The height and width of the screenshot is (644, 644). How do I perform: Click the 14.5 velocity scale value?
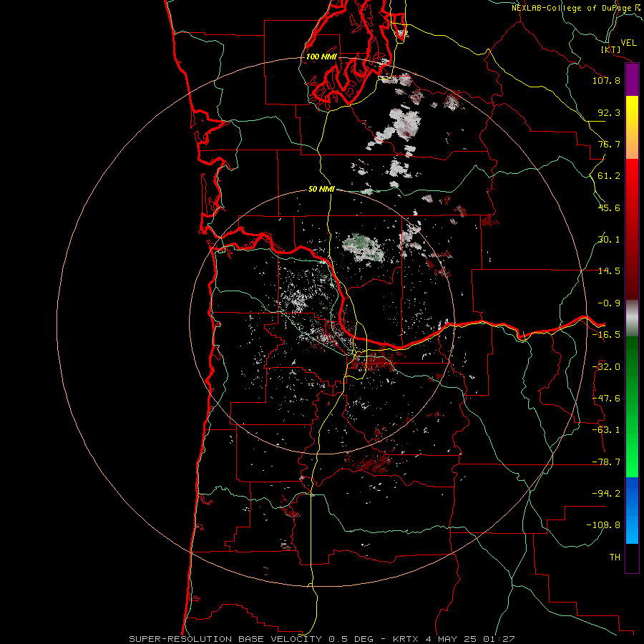click(609, 271)
